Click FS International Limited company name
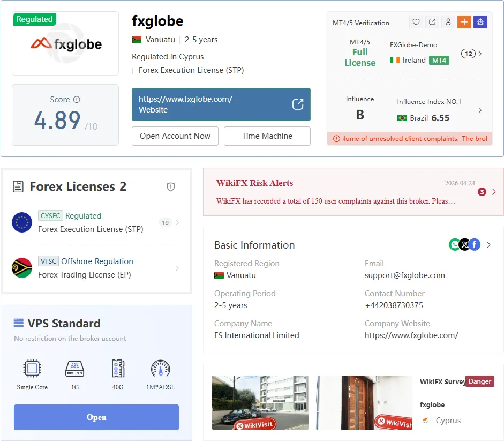The height and width of the screenshot is (442, 504). point(257,335)
